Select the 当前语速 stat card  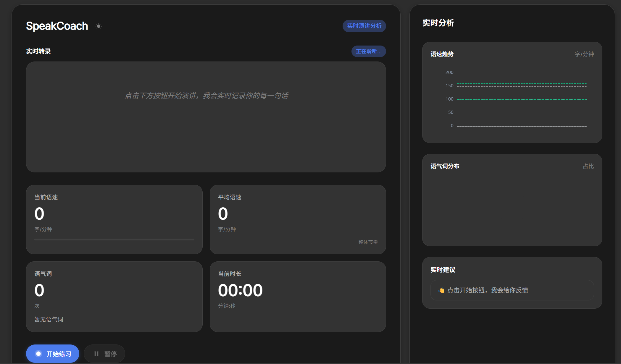click(114, 219)
